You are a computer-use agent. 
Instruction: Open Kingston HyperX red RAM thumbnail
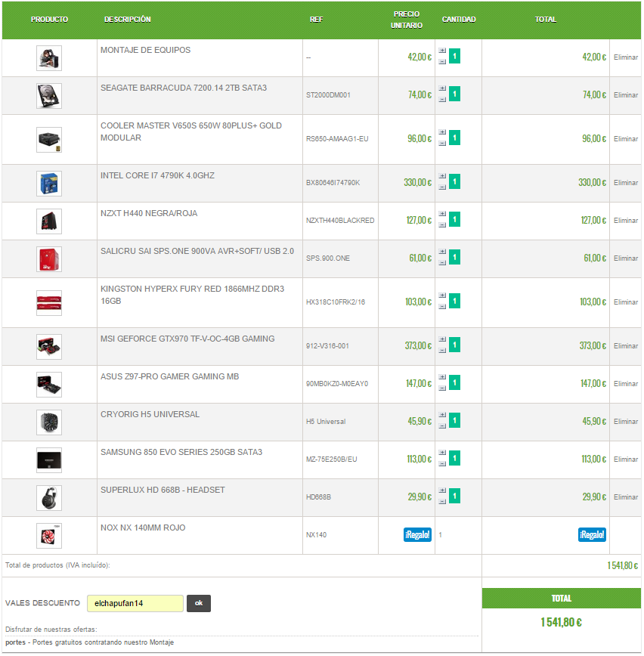49,303
